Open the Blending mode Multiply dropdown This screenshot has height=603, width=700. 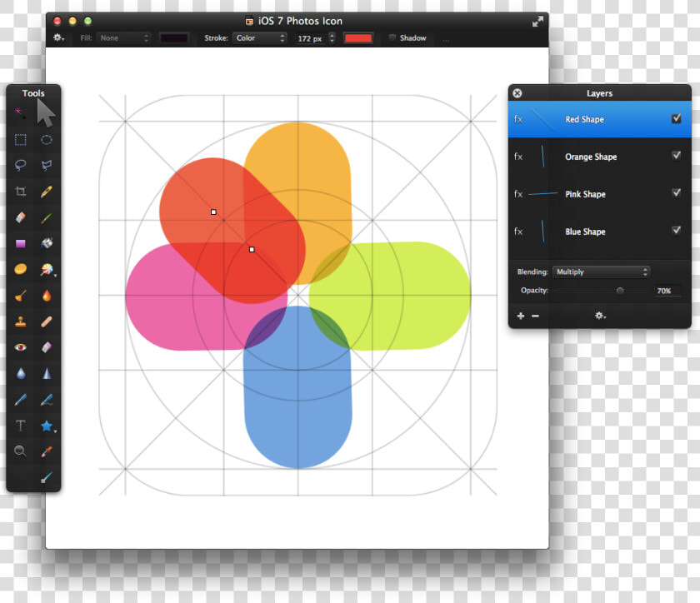click(x=601, y=272)
